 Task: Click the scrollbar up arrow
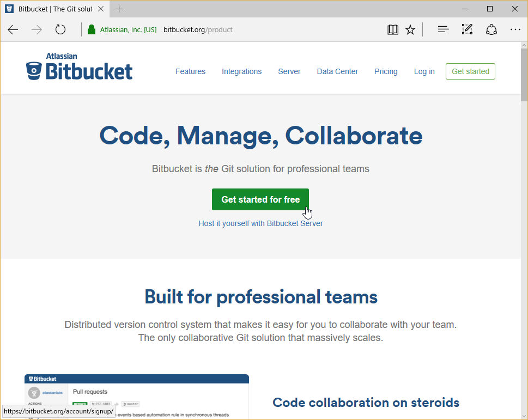point(524,45)
